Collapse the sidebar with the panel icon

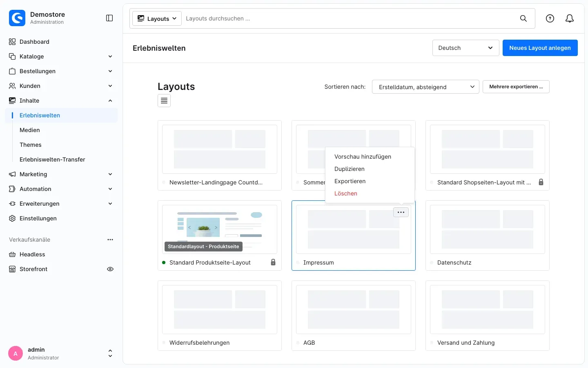(x=109, y=18)
